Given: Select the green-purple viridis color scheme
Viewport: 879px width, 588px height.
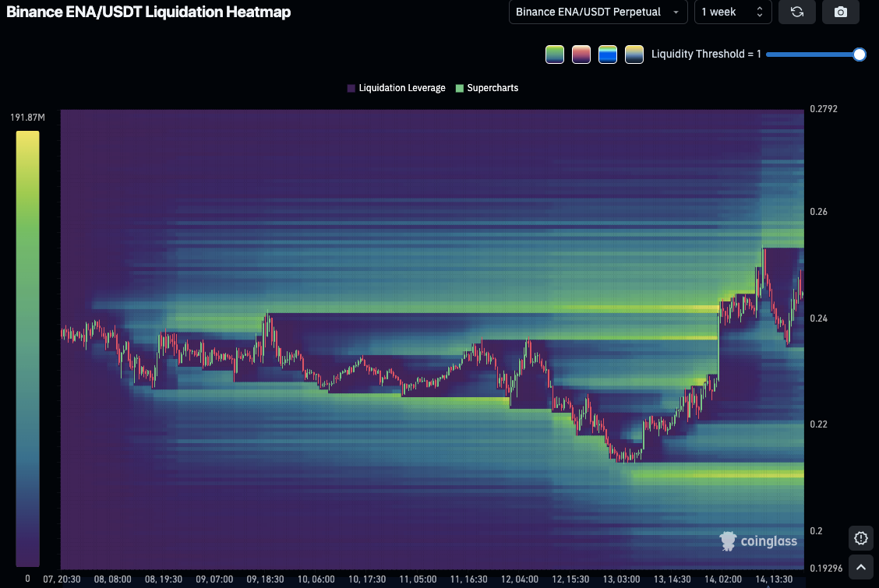Looking at the screenshot, I should tap(555, 55).
